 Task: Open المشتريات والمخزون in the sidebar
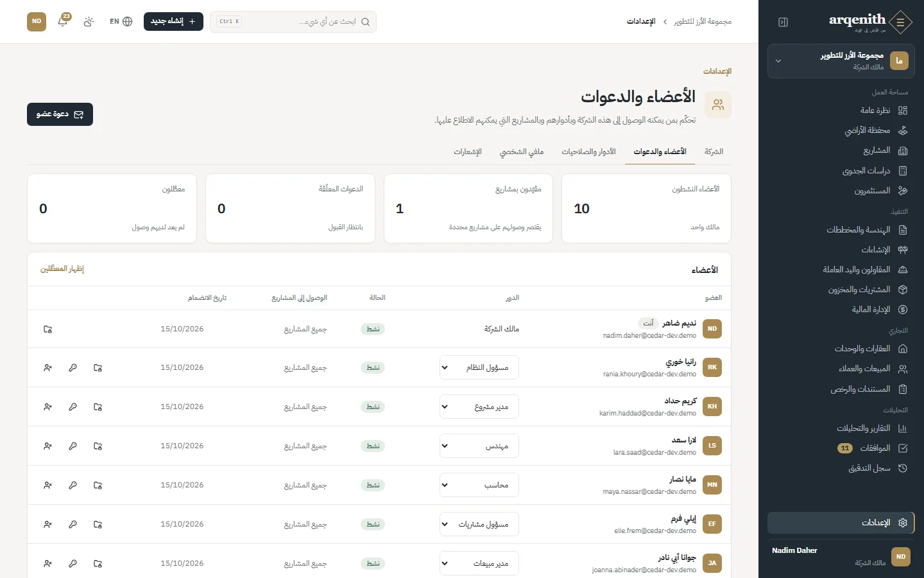(841, 290)
